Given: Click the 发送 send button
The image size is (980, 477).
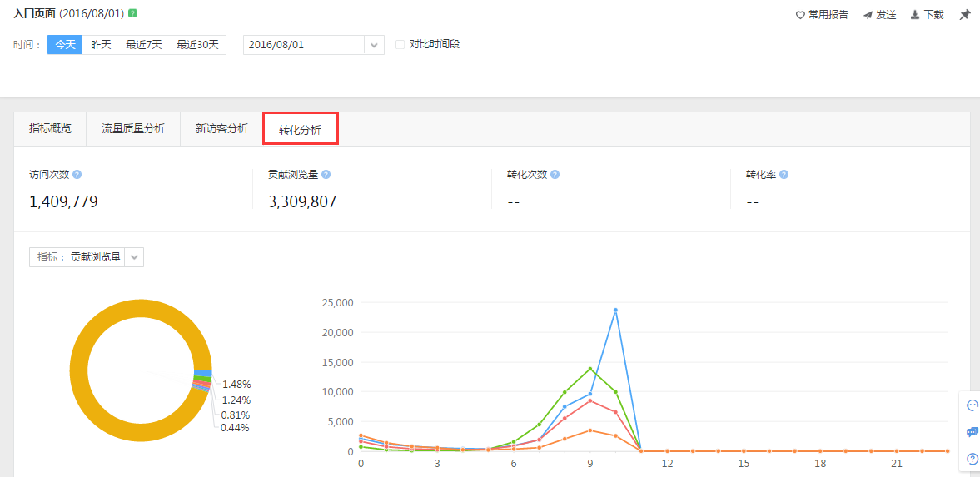Looking at the screenshot, I should click(879, 15).
